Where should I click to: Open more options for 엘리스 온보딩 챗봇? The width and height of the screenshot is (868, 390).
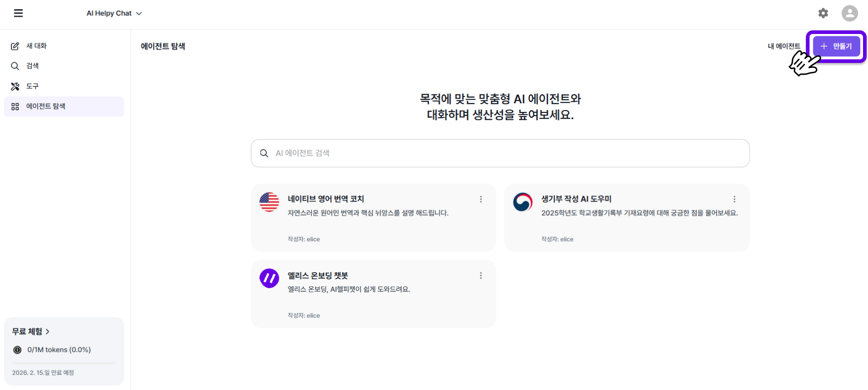(481, 275)
